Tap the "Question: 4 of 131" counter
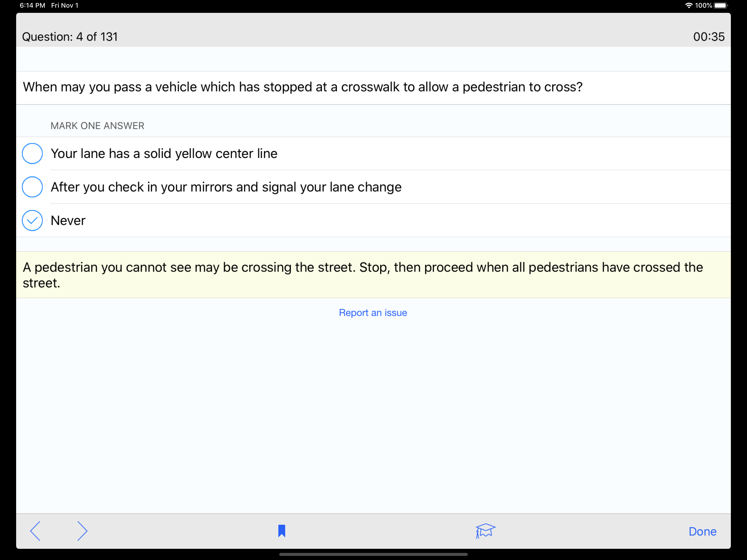The width and height of the screenshot is (747, 560). pos(70,36)
